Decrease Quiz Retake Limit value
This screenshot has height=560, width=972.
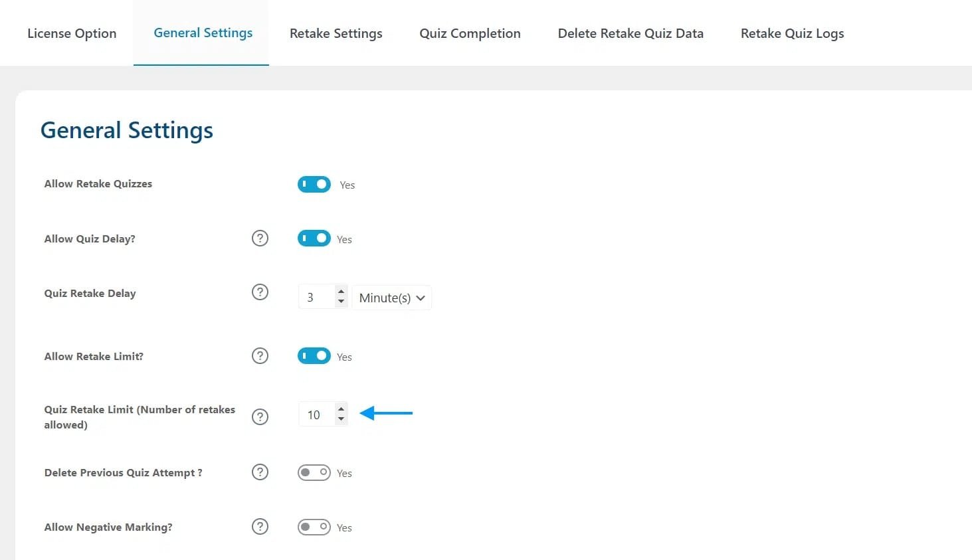[341, 419]
